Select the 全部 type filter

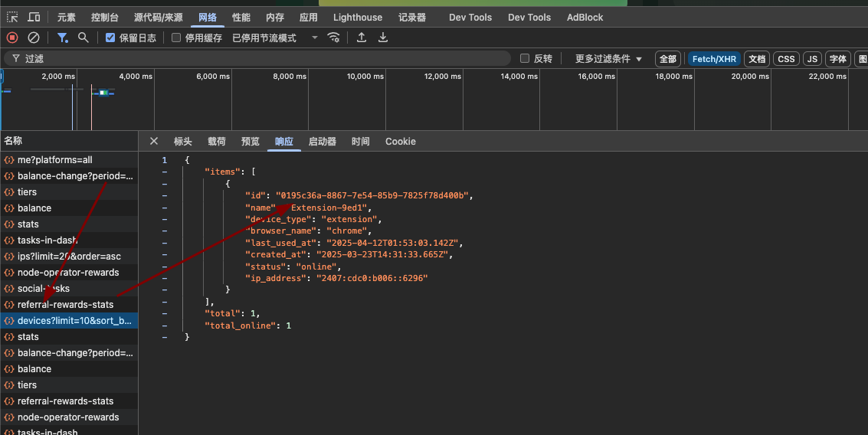coord(667,59)
